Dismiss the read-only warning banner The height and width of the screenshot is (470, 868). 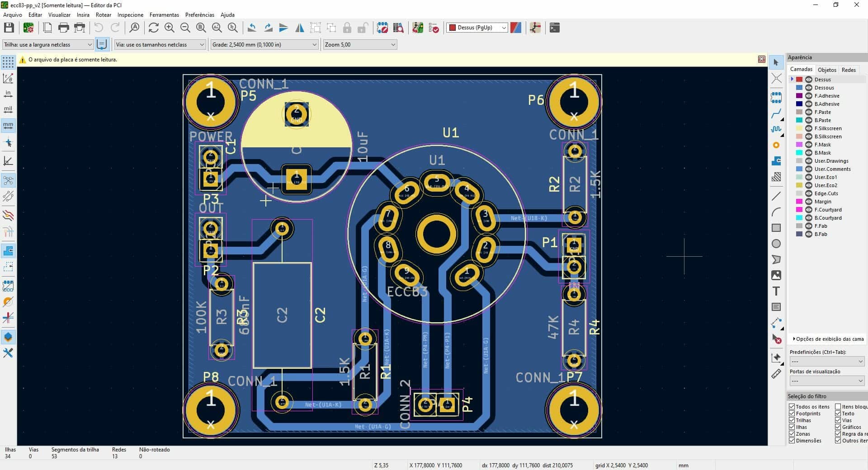[x=762, y=59]
